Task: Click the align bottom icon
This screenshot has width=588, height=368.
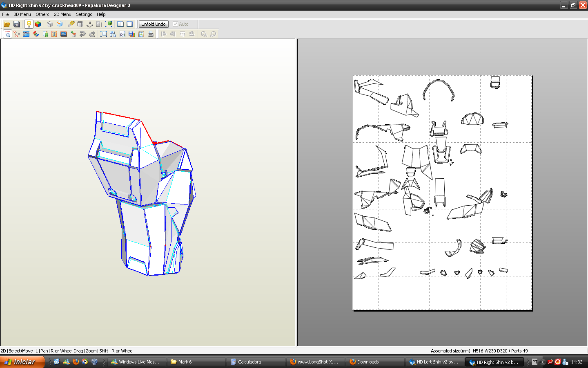Action: [x=192, y=34]
